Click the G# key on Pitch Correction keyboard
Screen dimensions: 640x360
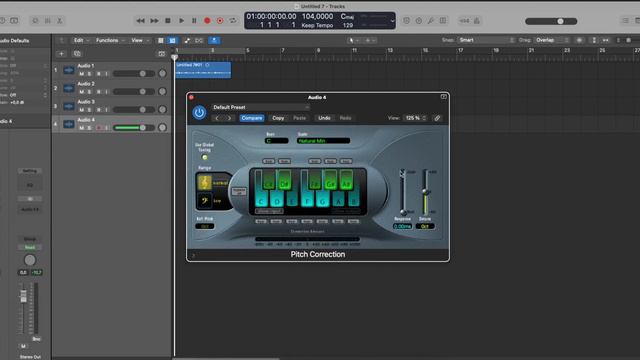(x=331, y=180)
